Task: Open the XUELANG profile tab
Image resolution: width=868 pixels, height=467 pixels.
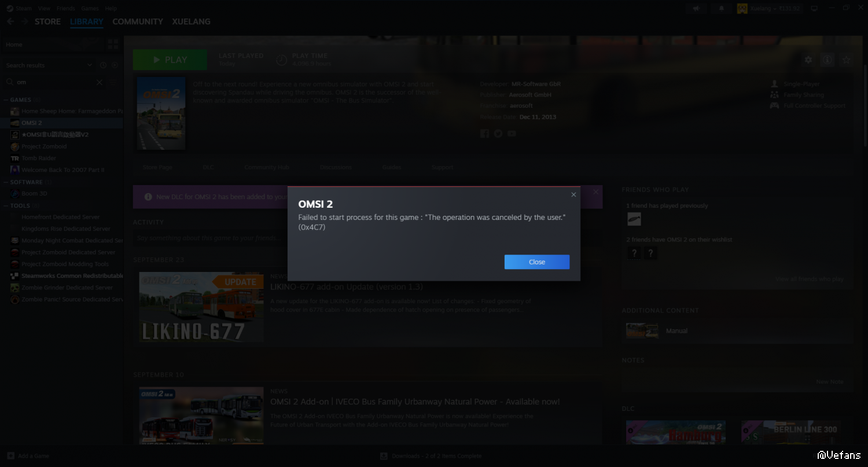Action: pyautogui.click(x=191, y=21)
